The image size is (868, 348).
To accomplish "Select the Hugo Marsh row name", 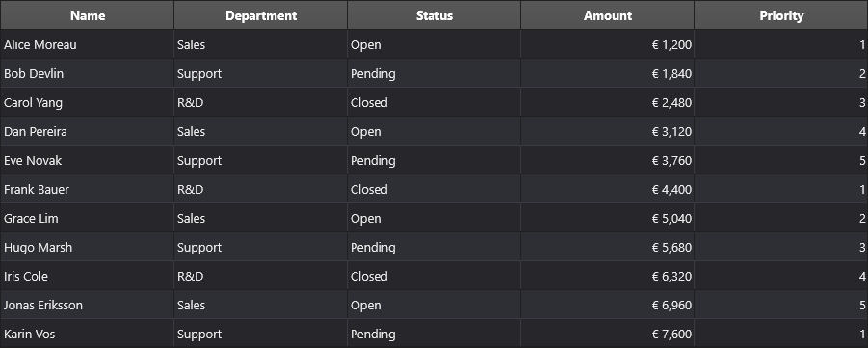I will 87,247.
